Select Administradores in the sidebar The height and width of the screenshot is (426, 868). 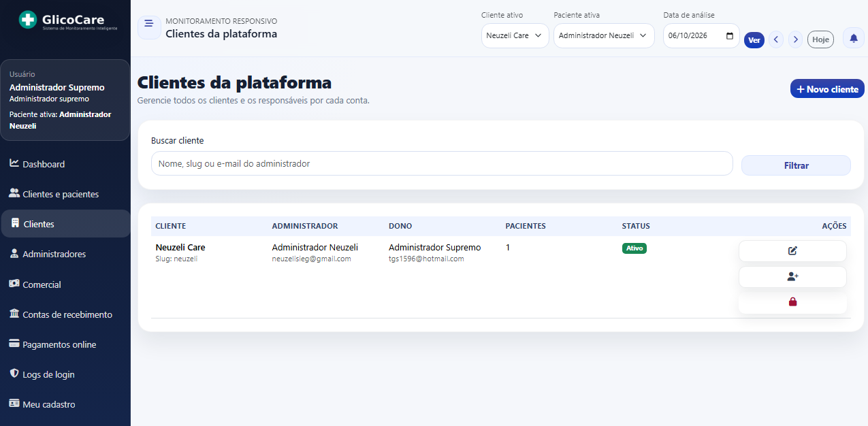[65, 254]
